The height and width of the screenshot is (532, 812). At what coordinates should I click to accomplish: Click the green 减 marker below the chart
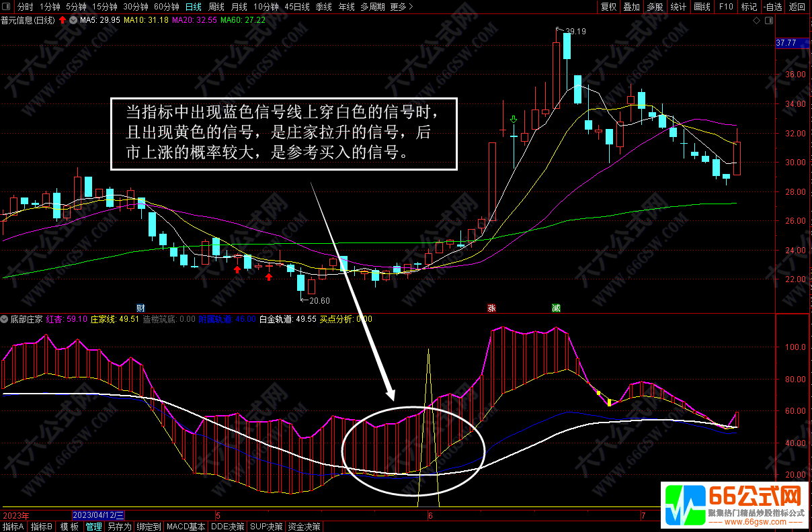click(x=556, y=308)
